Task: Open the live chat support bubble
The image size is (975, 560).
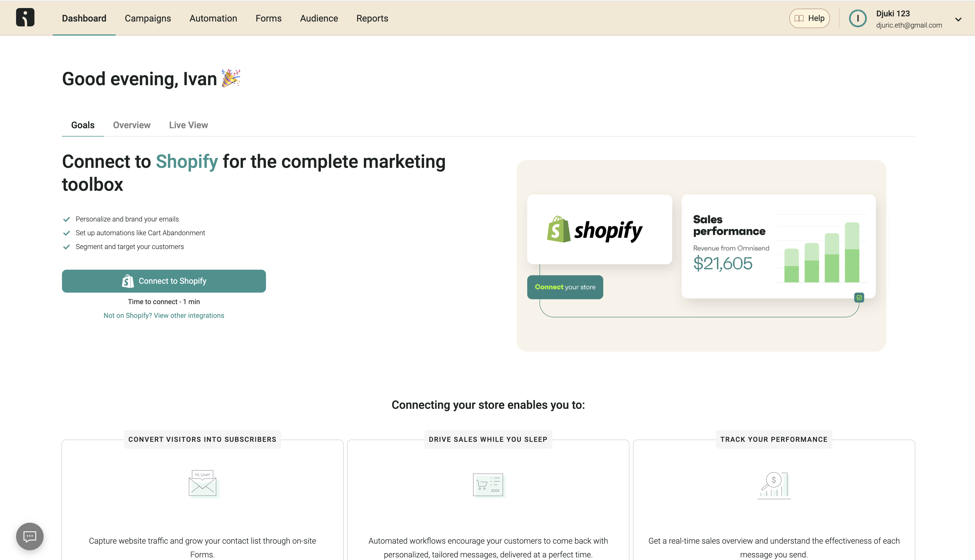Action: 30,536
